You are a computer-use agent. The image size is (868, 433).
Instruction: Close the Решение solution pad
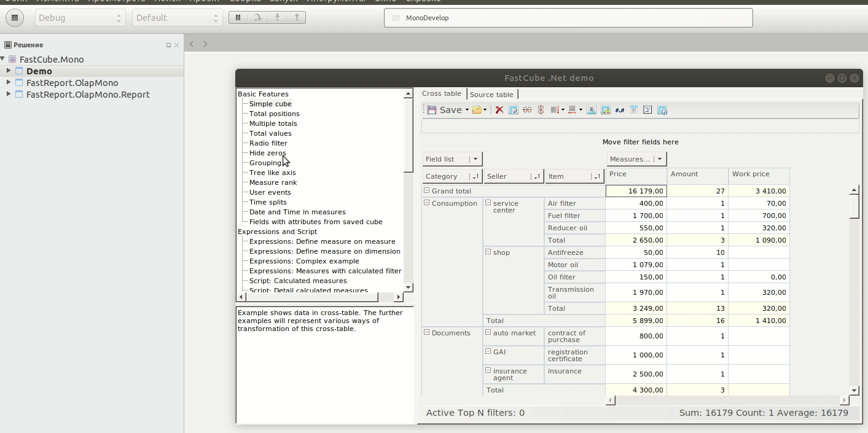pyautogui.click(x=177, y=45)
